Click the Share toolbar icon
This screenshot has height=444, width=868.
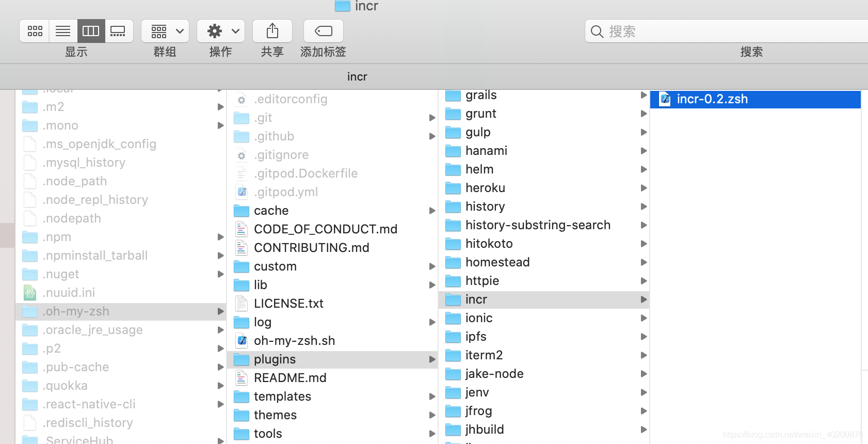pos(272,31)
